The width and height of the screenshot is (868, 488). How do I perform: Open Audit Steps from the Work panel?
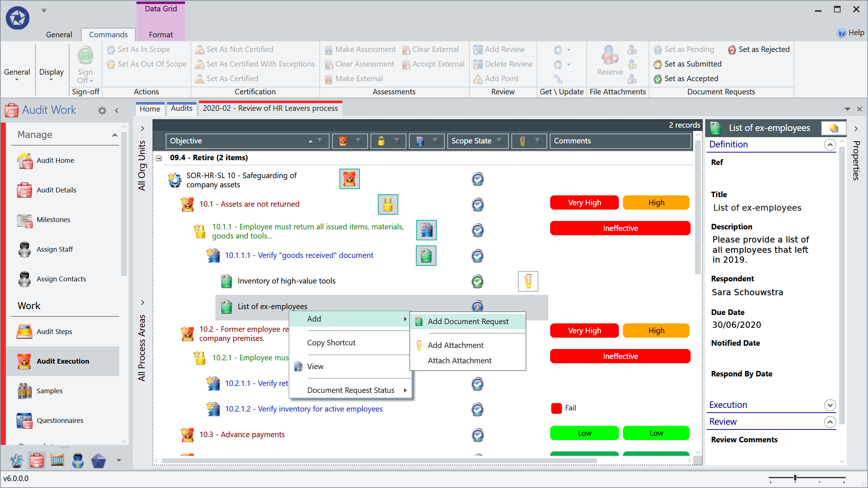pos(25,331)
